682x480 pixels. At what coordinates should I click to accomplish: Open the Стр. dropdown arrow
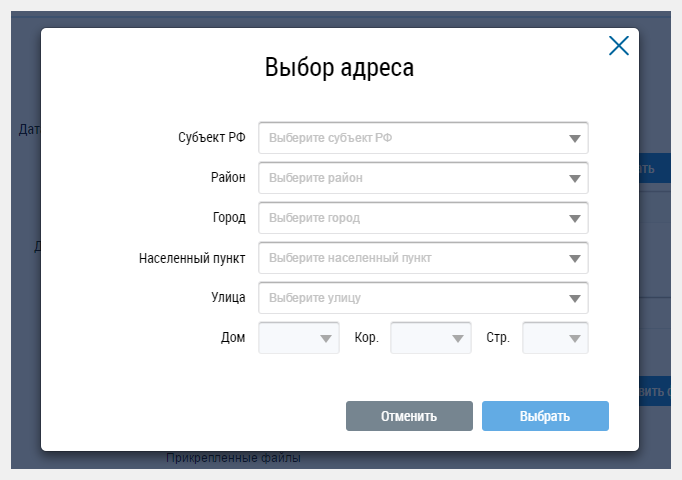pos(575,339)
